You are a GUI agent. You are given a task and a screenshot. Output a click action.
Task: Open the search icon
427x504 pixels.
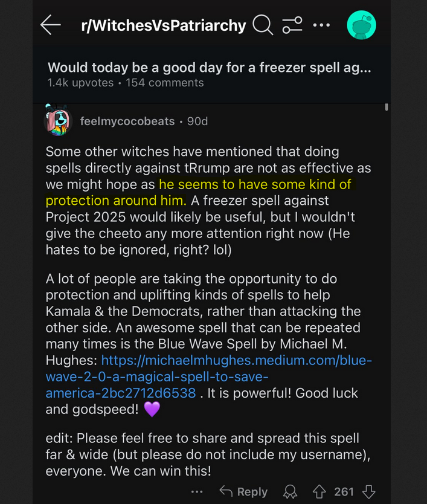point(263,25)
